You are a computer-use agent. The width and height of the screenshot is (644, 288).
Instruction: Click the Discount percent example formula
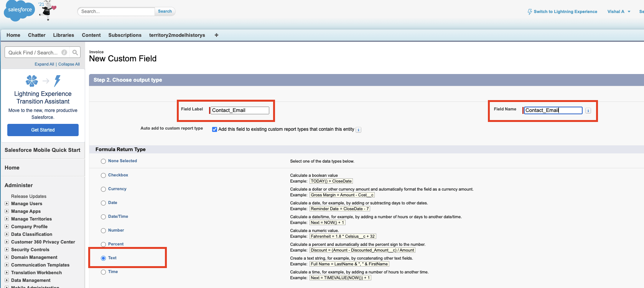pyautogui.click(x=362, y=250)
